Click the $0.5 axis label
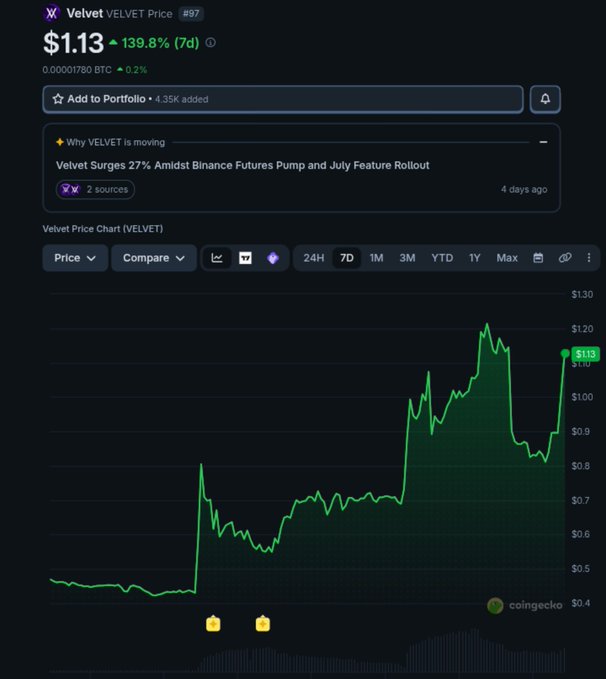 pyautogui.click(x=580, y=568)
